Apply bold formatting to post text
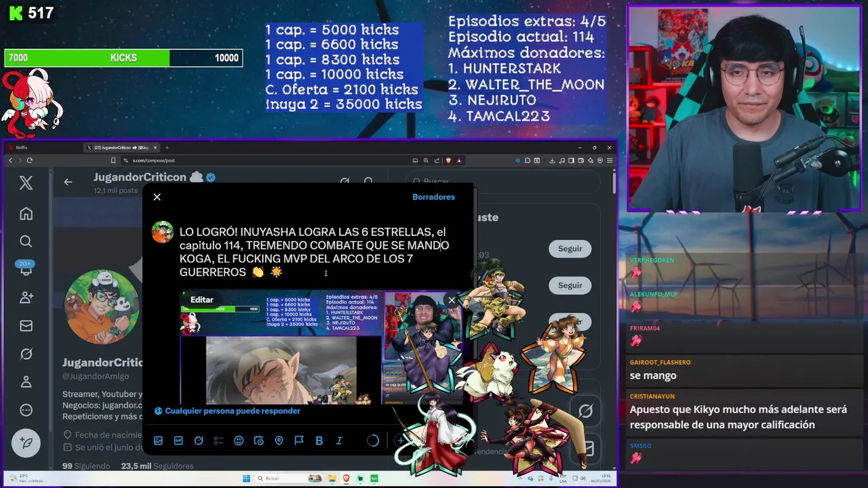Screen dimensions: 868x488 tap(319, 441)
